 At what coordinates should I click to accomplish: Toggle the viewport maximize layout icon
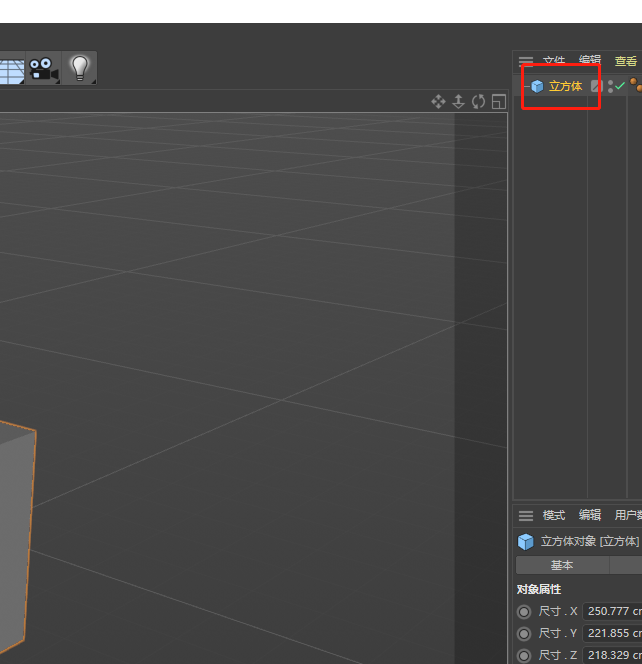499,102
